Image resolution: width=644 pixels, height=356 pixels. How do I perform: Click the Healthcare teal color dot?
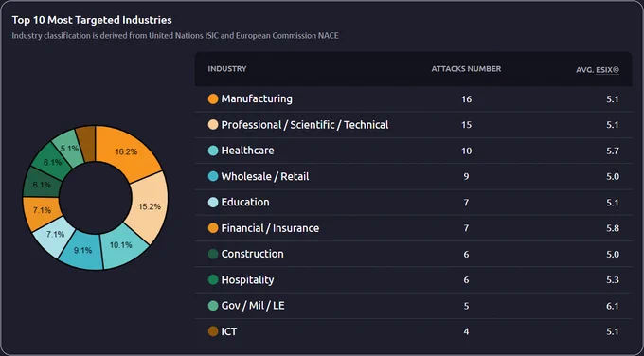click(x=213, y=151)
